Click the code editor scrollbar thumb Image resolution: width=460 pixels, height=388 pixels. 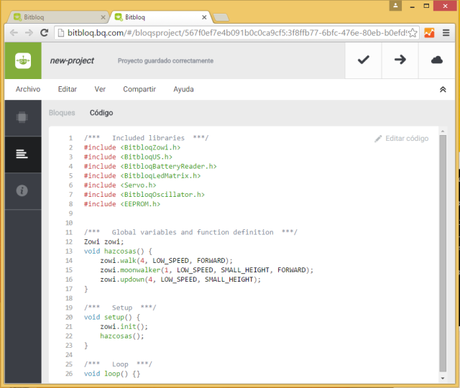[x=443, y=253]
